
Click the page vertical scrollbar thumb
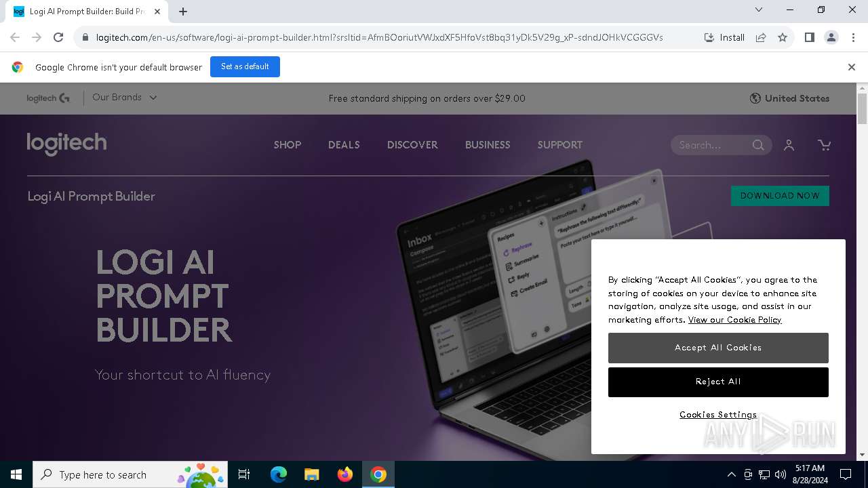click(x=862, y=109)
